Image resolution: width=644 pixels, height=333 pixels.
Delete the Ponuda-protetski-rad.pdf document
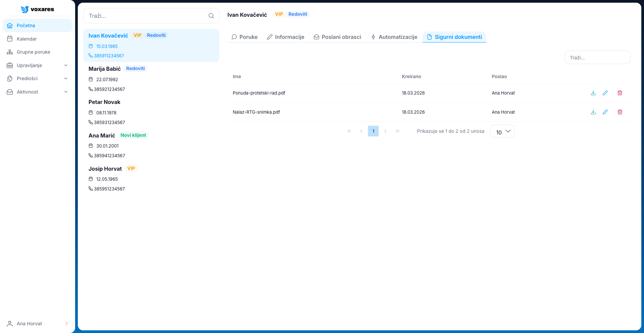(x=620, y=93)
